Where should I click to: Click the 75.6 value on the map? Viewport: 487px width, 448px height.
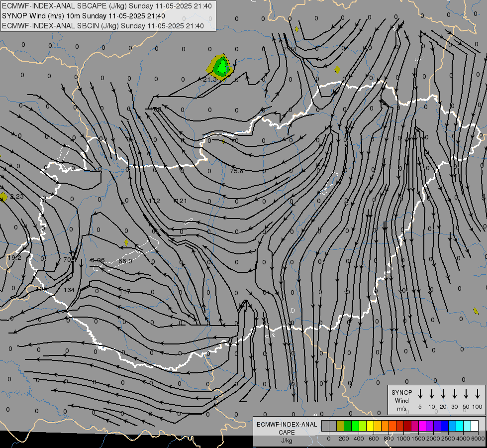pyautogui.click(x=237, y=171)
